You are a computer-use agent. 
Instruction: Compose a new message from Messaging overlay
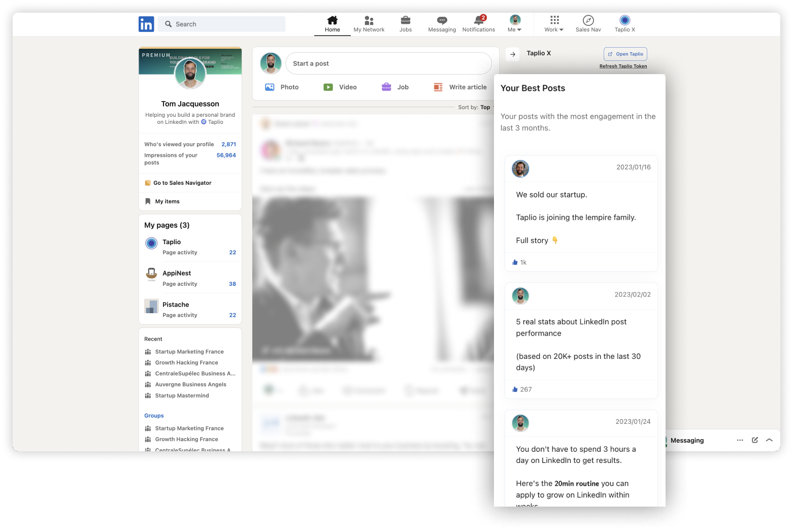[x=755, y=440]
